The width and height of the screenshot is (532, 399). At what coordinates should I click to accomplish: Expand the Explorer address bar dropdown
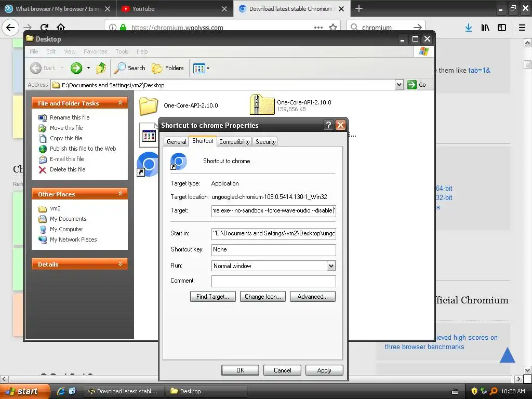coord(400,85)
